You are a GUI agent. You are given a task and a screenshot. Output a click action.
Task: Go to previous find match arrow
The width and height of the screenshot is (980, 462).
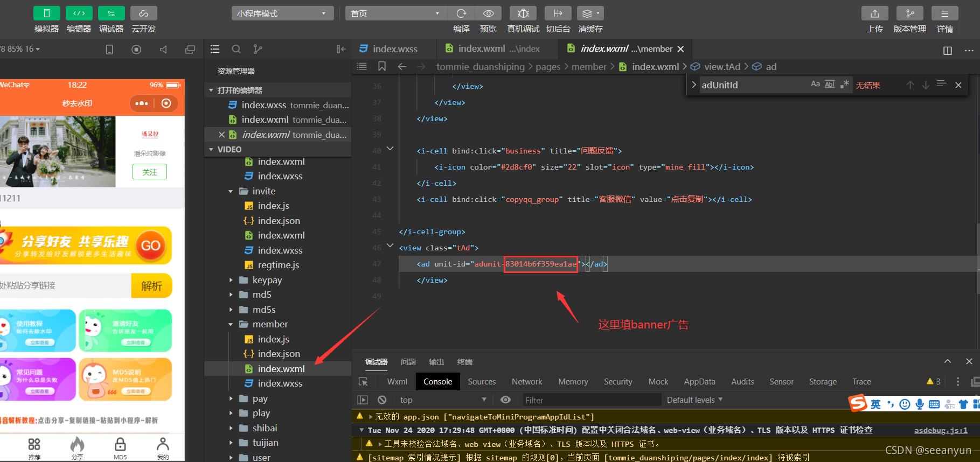(910, 85)
